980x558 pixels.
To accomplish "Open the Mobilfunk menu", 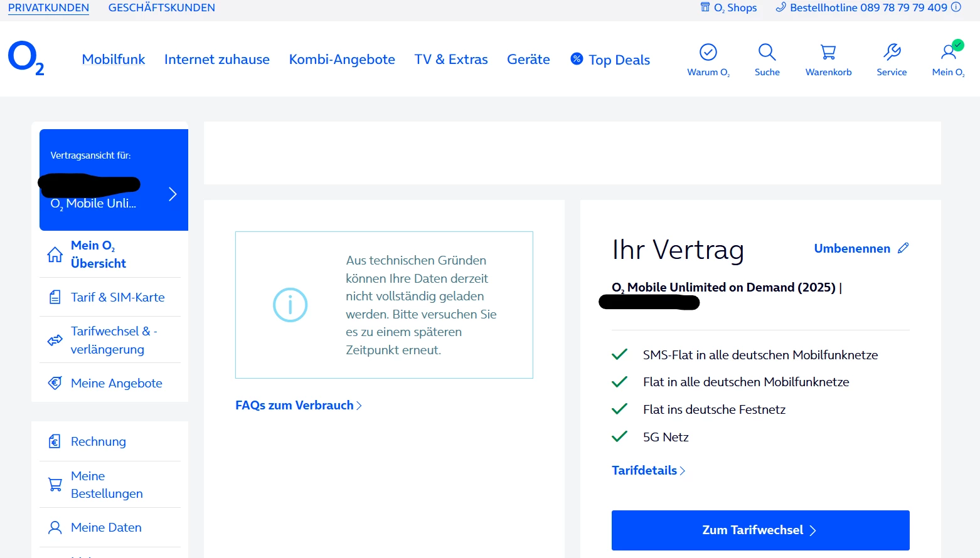I will point(114,59).
